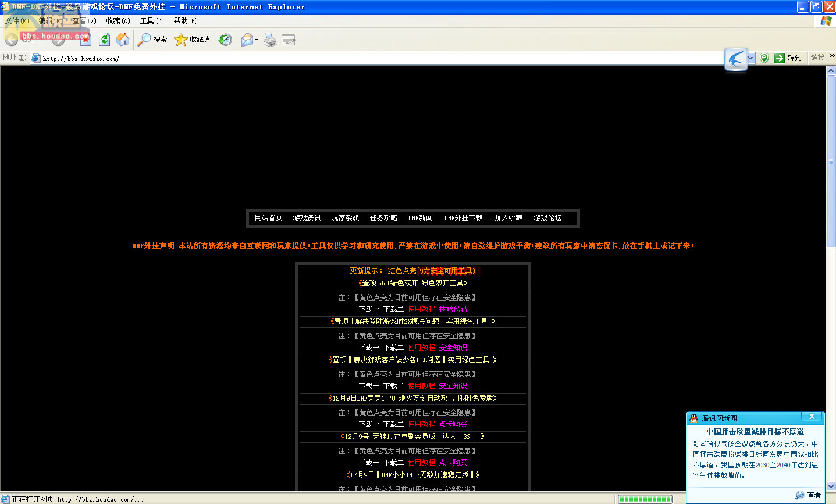
Task: Open the 收藏(A) menu
Action: pos(118,21)
